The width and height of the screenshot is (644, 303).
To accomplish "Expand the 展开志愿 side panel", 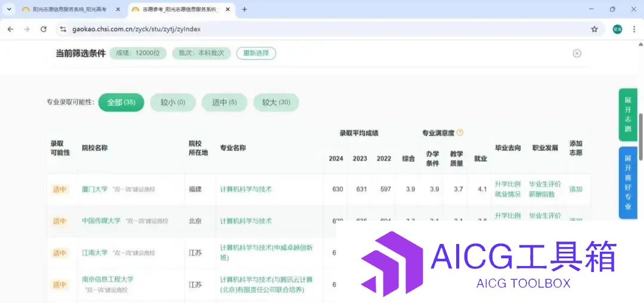I will [x=628, y=115].
